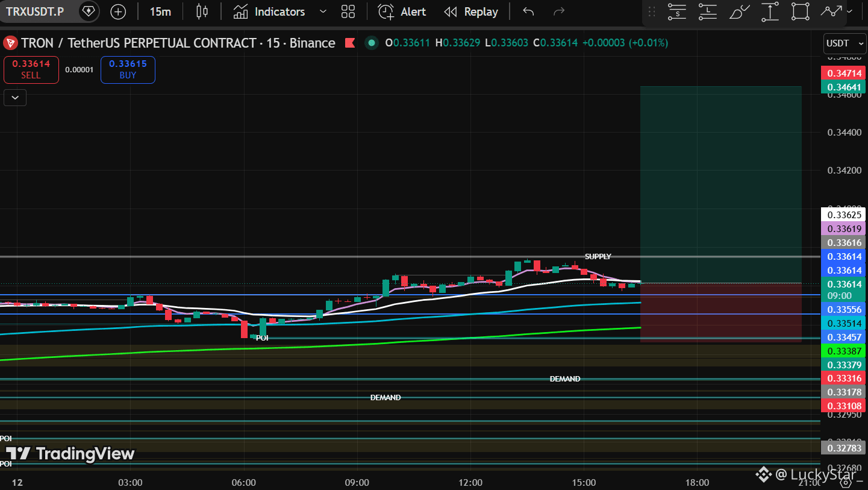868x490 pixels.
Task: Expand the arrow beside the Path tool
Action: point(849,11)
